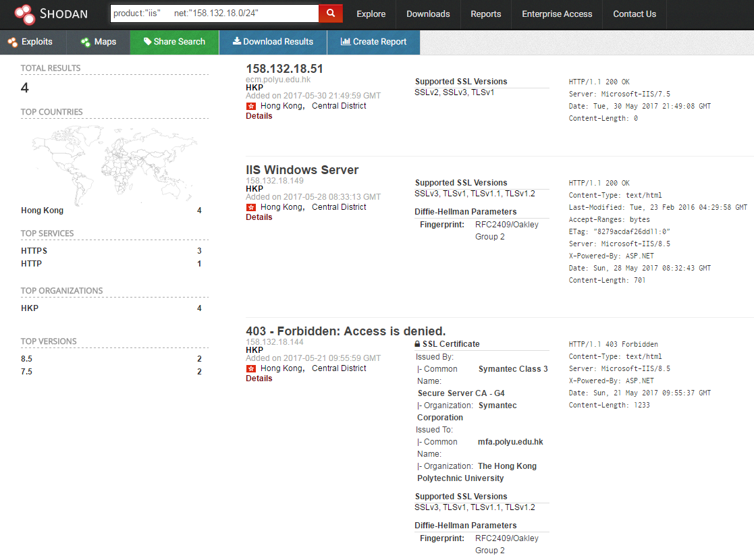Image resolution: width=754 pixels, height=560 pixels.
Task: Click mfa.polyu.edu.hk common name text
Action: pos(510,442)
